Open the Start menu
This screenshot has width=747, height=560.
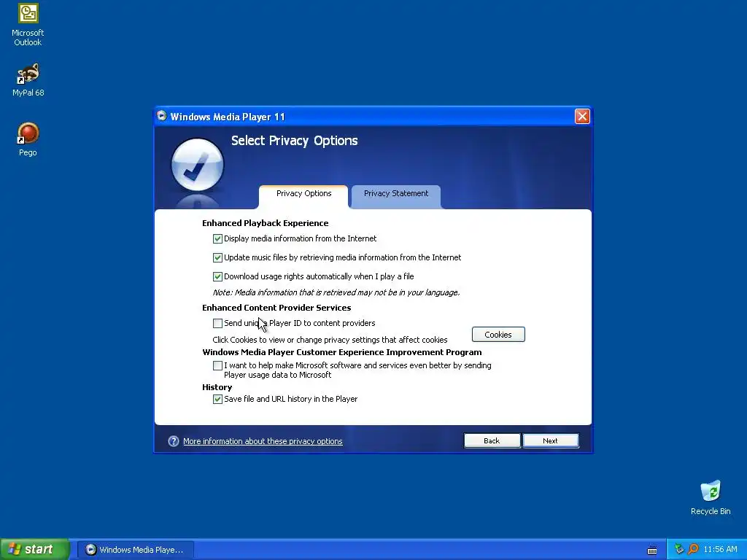click(x=34, y=549)
